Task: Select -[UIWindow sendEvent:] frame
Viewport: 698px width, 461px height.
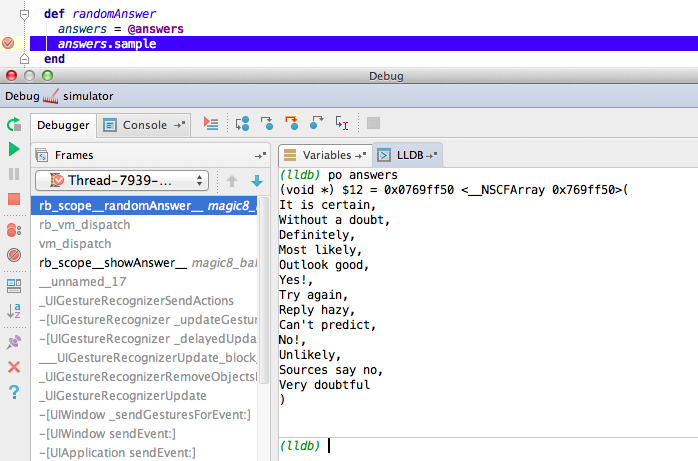Action: tap(144, 434)
